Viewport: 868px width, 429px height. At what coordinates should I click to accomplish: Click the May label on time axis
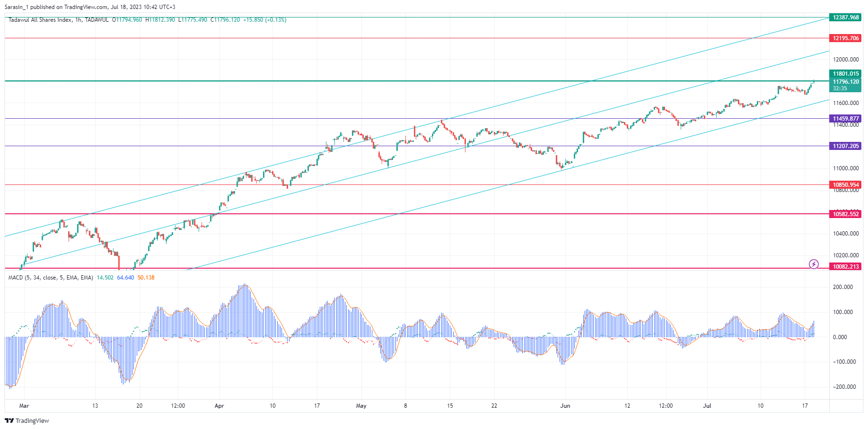(361, 406)
